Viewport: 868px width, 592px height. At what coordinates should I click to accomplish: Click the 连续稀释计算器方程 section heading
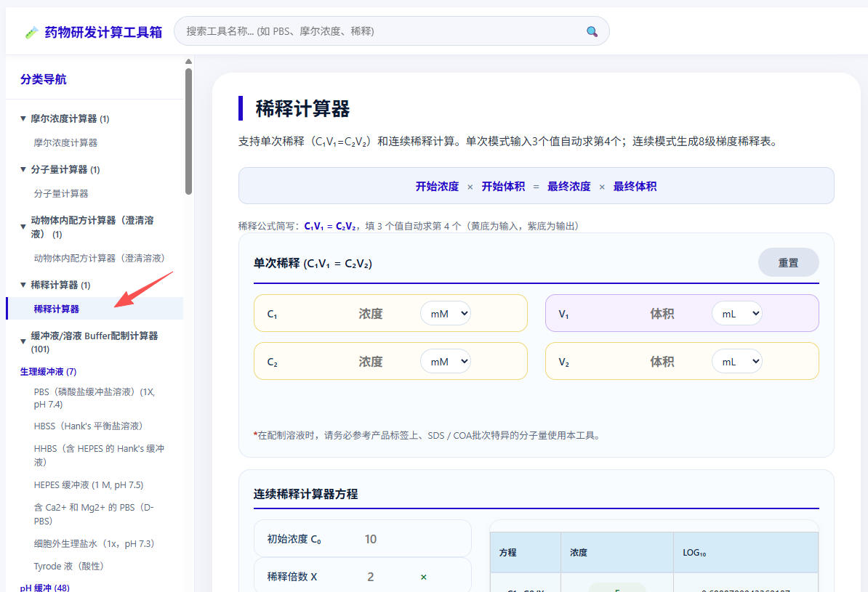[305, 494]
